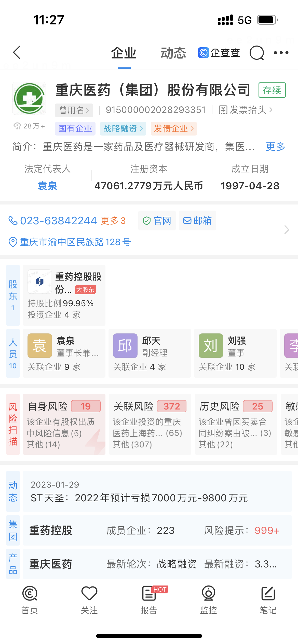298x644 pixels.
Task: Open the 监控 monitor icon
Action: pyautogui.click(x=209, y=593)
